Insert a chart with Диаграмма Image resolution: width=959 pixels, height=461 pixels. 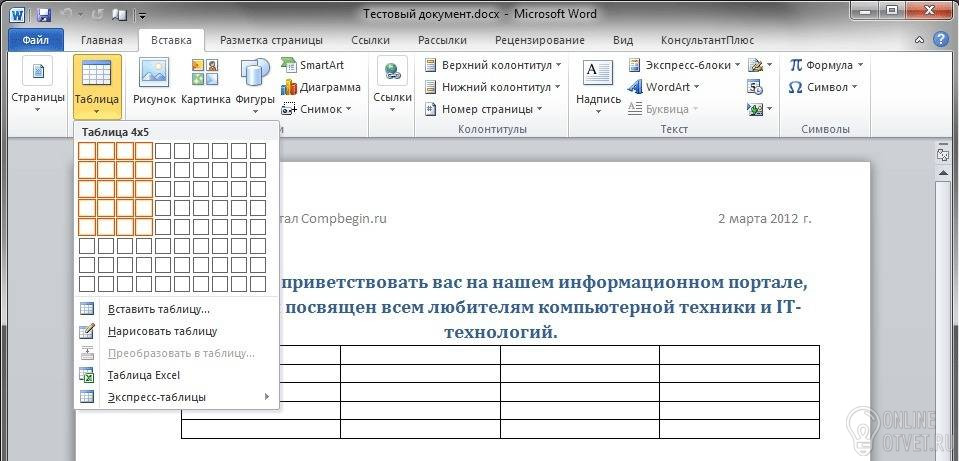[321, 87]
